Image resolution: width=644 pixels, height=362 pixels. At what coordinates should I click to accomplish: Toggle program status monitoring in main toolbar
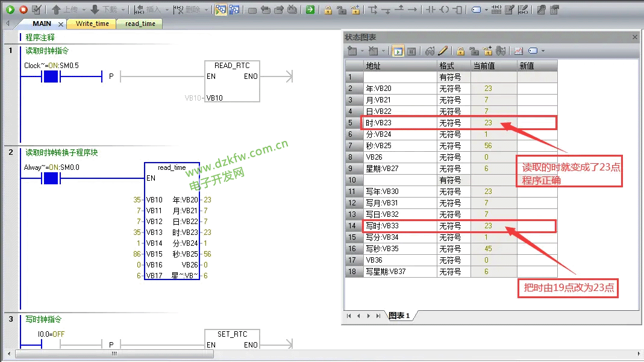(x=221, y=10)
